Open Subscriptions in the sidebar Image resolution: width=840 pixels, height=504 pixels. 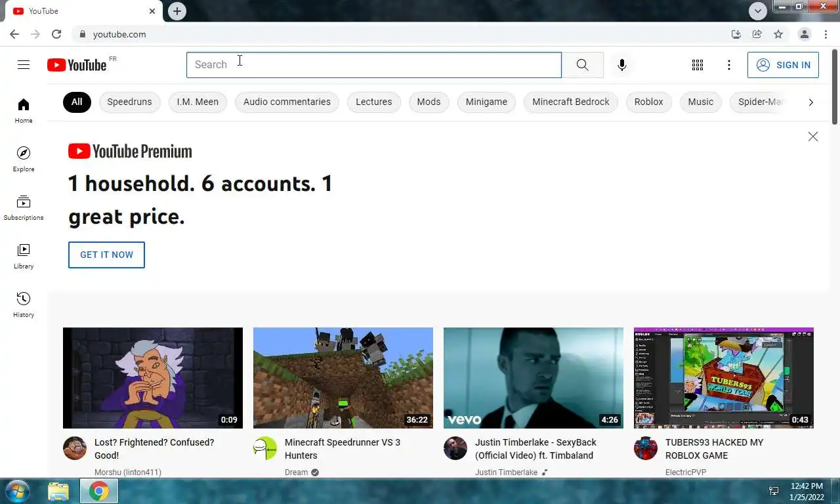[24, 207]
